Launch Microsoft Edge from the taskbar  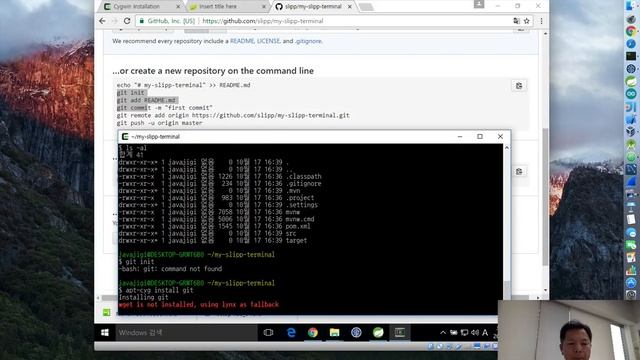(291, 333)
